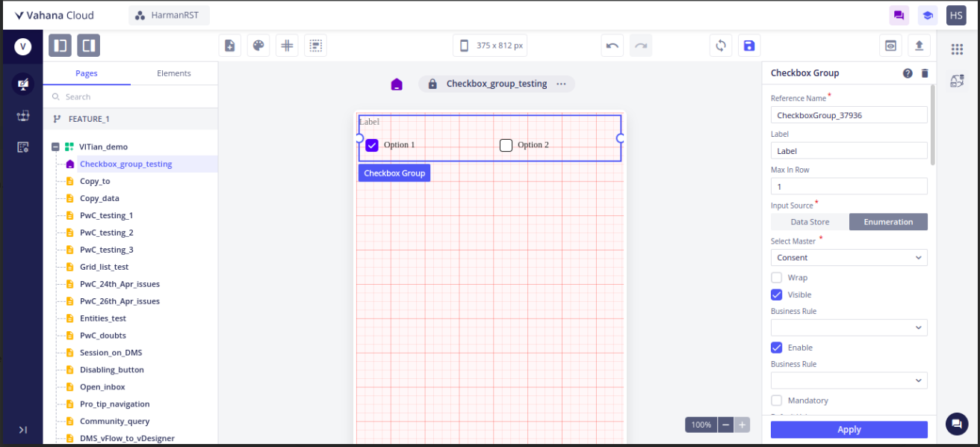The width and height of the screenshot is (980, 447).
Task: Toggle the grid lines icon
Action: point(287,46)
